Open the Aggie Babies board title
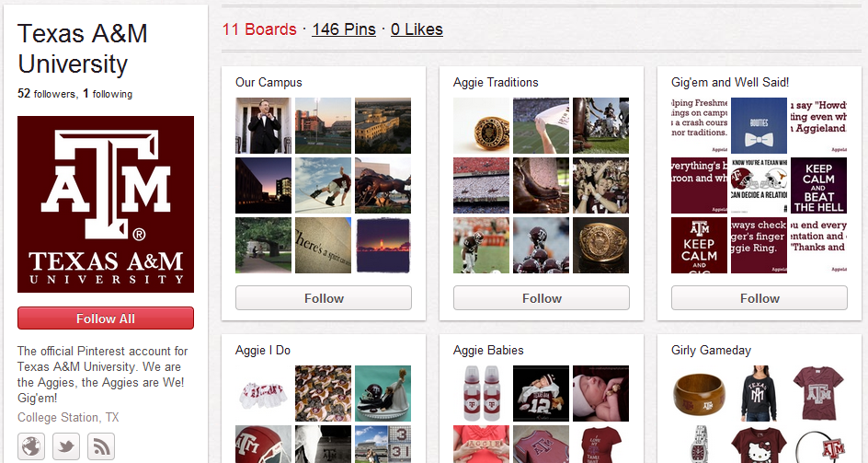868x463 pixels. [488, 351]
